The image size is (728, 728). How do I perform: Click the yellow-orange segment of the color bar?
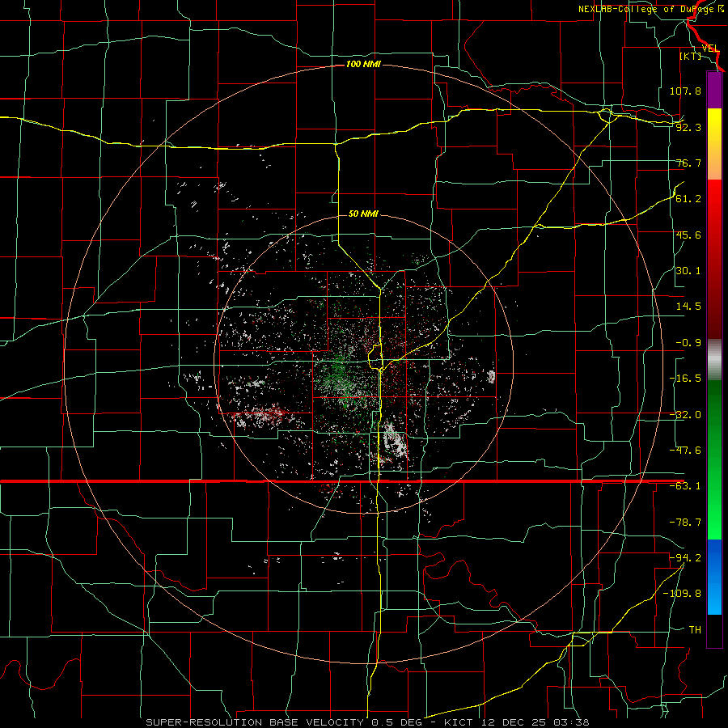coord(714,144)
